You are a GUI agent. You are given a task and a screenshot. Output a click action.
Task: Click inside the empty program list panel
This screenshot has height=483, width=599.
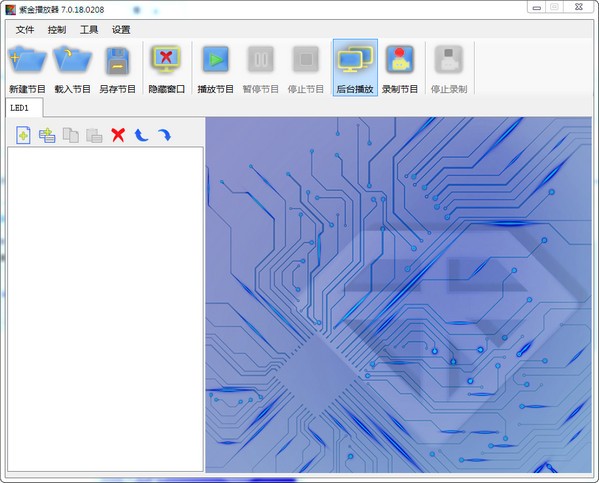[x=105, y=309]
